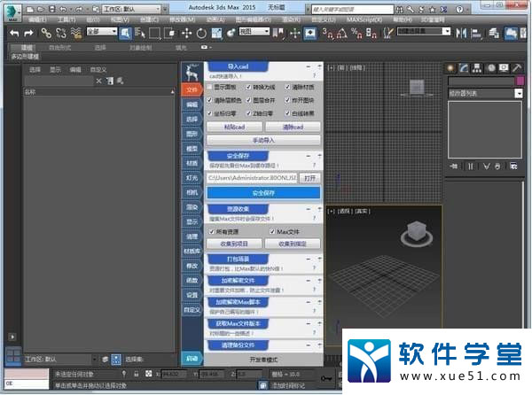
Task: Uncheck the 图层合并 checkbox
Action: point(248,100)
